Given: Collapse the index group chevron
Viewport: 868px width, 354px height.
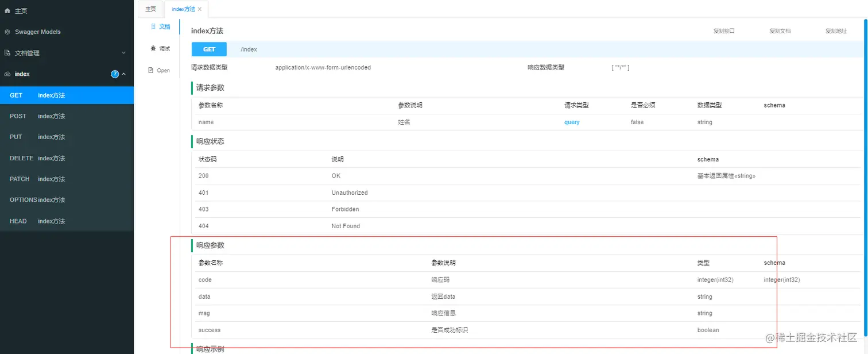Looking at the screenshot, I should pyautogui.click(x=123, y=74).
